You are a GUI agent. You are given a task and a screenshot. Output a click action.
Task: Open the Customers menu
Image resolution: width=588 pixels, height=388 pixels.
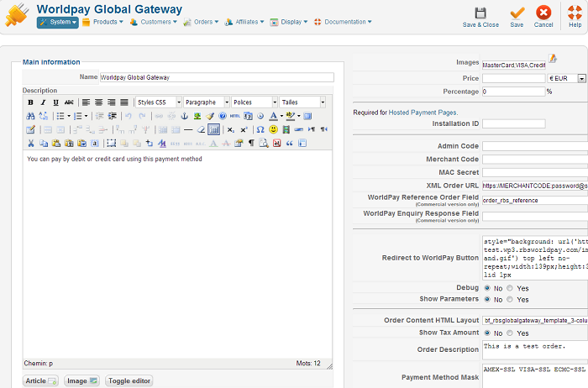pos(154,22)
